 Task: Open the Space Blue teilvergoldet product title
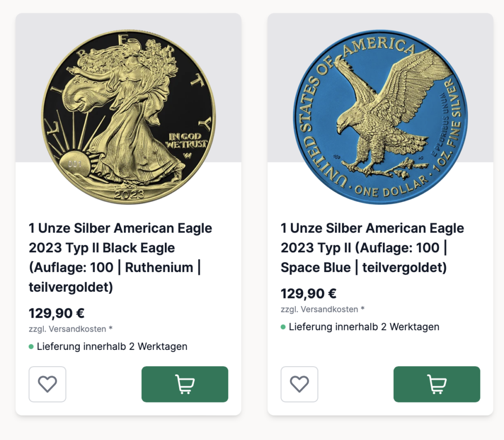coord(372,248)
